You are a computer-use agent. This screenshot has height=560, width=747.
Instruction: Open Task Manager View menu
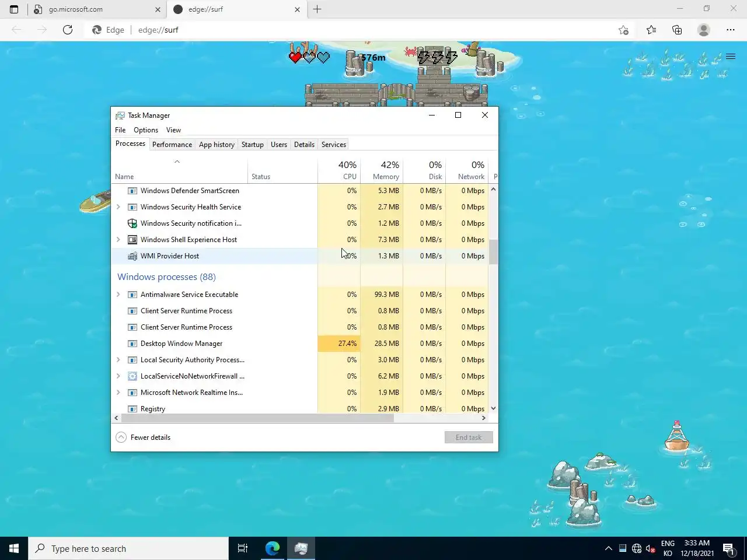[x=173, y=130]
